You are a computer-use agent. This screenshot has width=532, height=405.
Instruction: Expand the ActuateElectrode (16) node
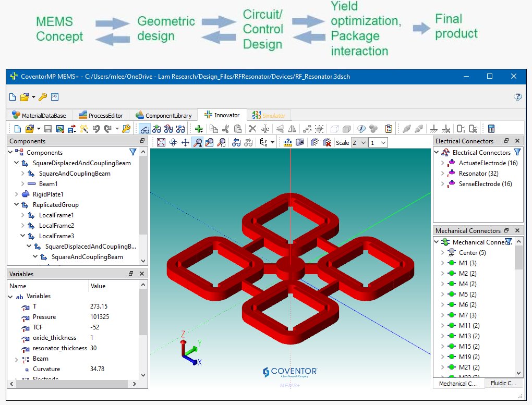pos(442,163)
